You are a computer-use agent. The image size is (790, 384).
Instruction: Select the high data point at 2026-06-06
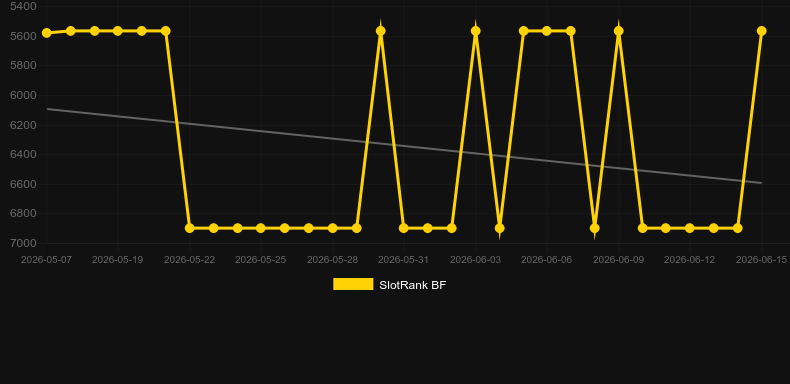547,31
